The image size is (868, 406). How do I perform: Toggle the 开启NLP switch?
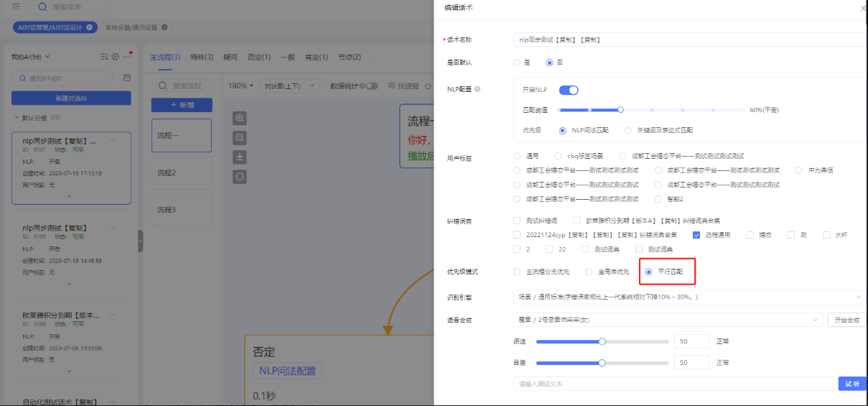(569, 90)
